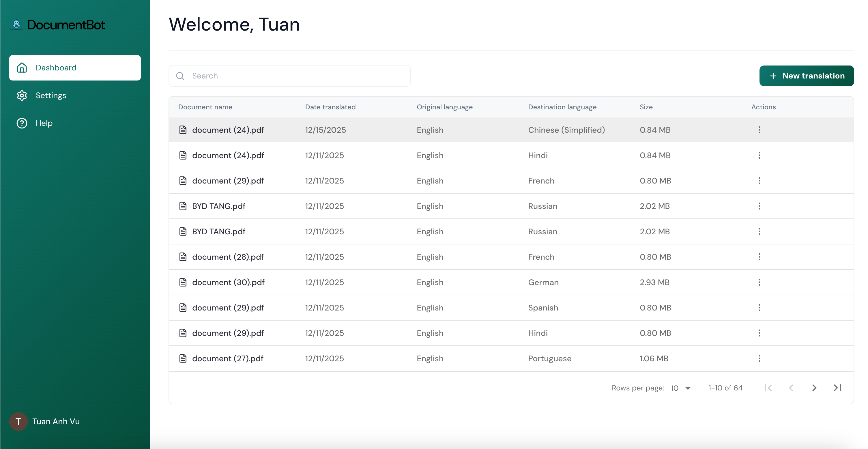This screenshot has height=449, width=868.
Task: Open the Help page from sidebar
Action: pyautogui.click(x=44, y=123)
